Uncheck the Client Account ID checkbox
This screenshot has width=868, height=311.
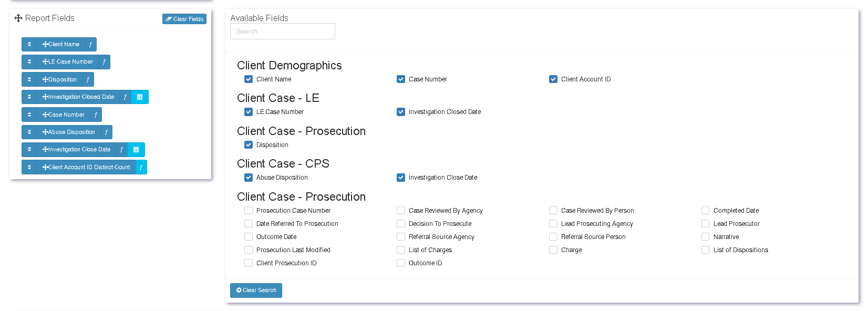tap(553, 79)
